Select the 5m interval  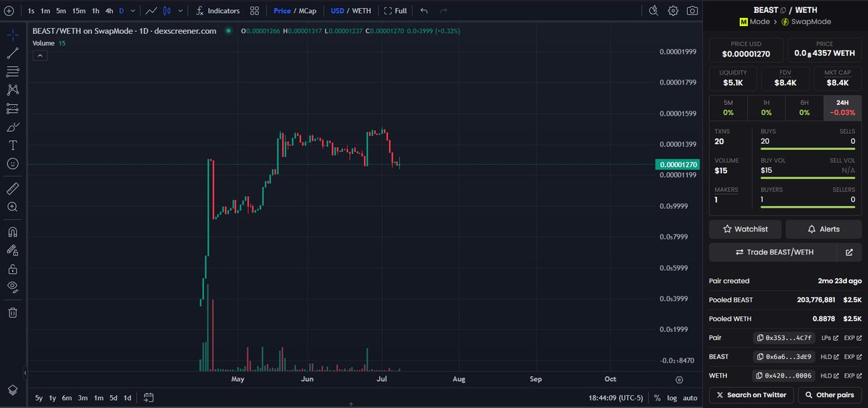click(x=61, y=11)
